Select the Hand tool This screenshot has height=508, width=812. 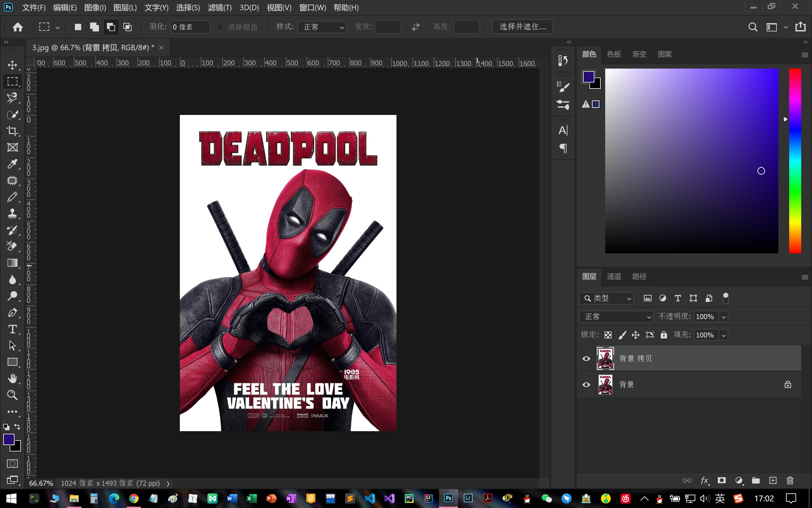pyautogui.click(x=12, y=378)
